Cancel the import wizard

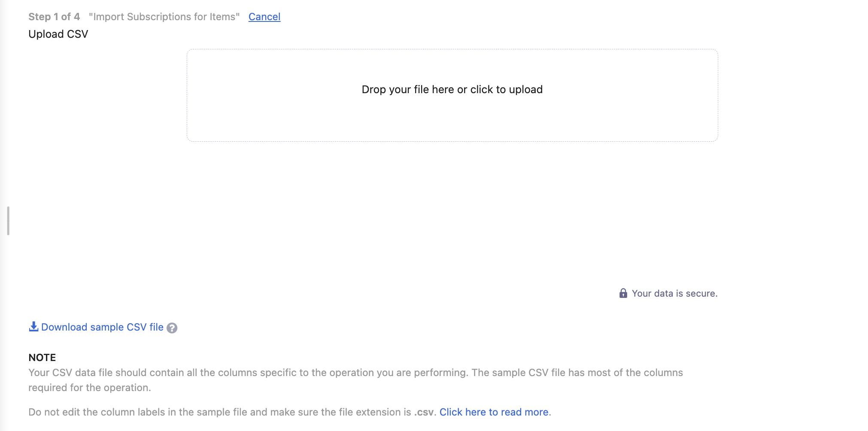tap(264, 17)
